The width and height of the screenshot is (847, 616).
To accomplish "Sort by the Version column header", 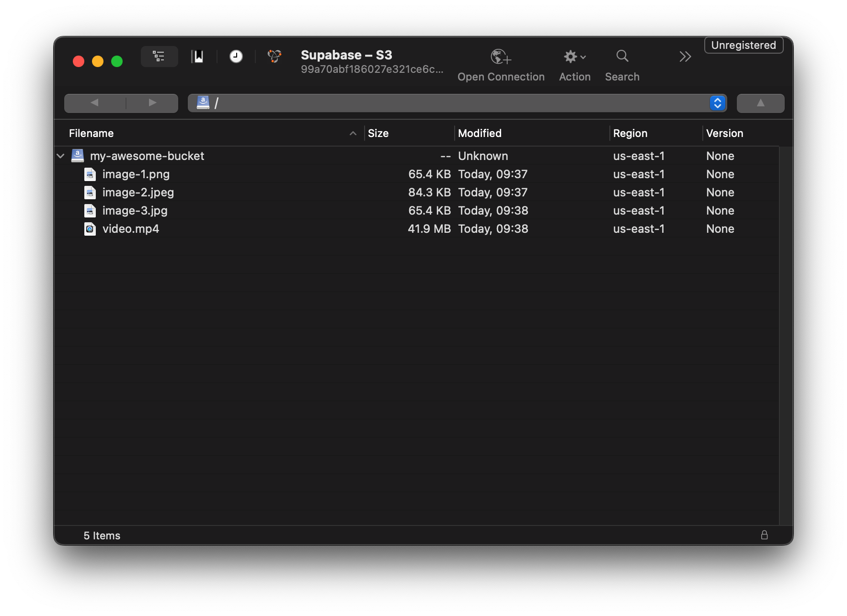I will coord(724,133).
